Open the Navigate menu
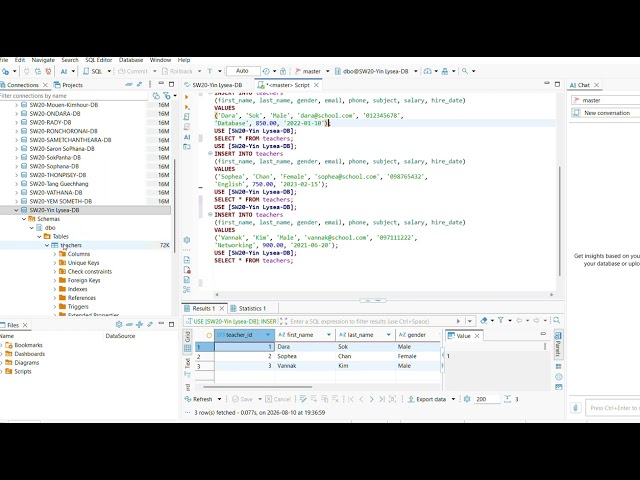 (43, 60)
